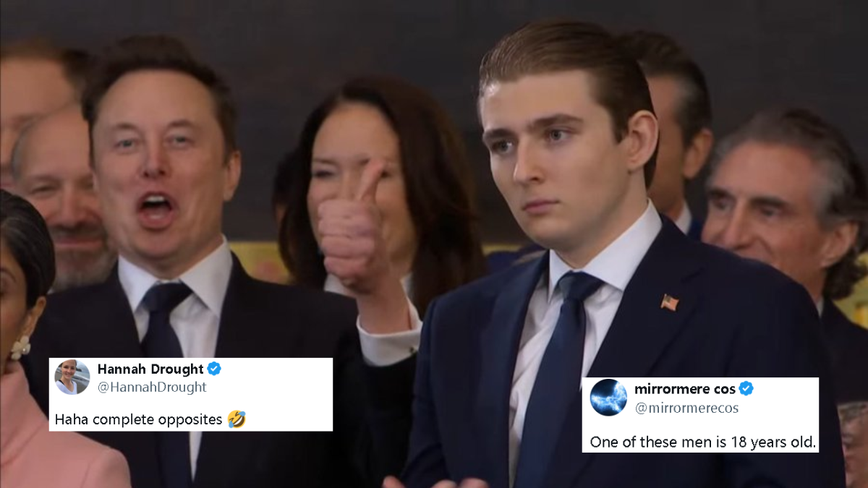Click Hannah Drought's profile avatar
Screen dimensions: 868x488
click(x=72, y=377)
